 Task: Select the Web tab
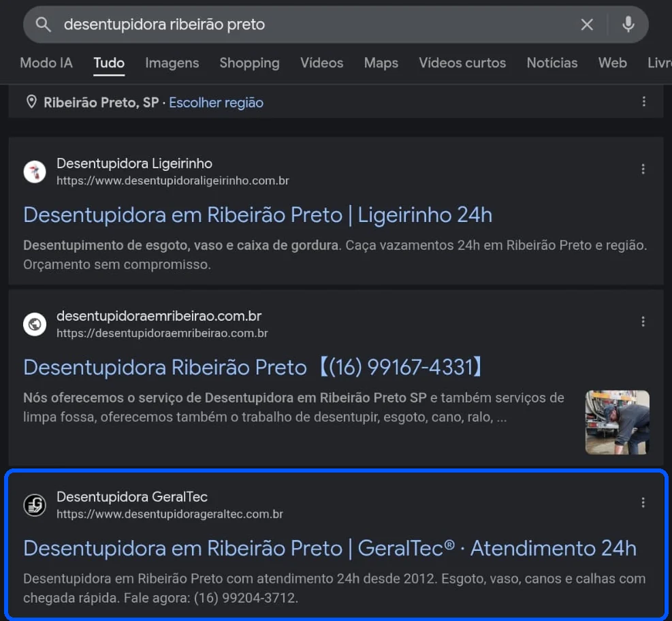point(613,63)
